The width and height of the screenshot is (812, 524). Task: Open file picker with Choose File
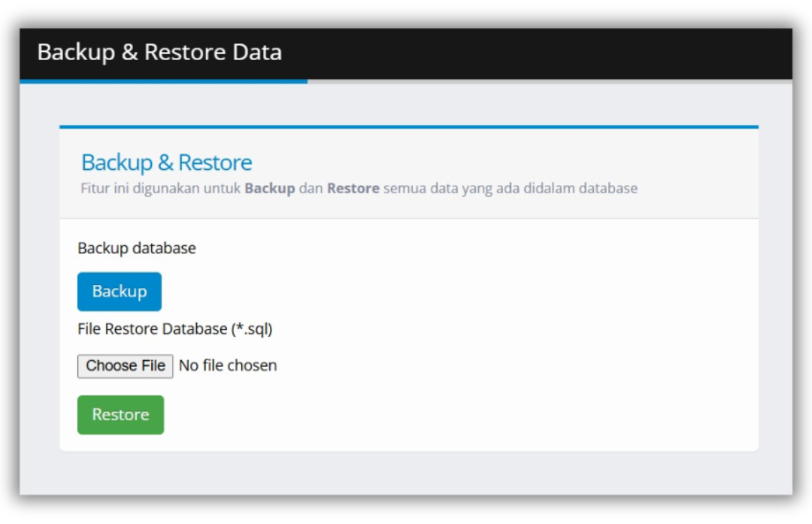coord(125,366)
